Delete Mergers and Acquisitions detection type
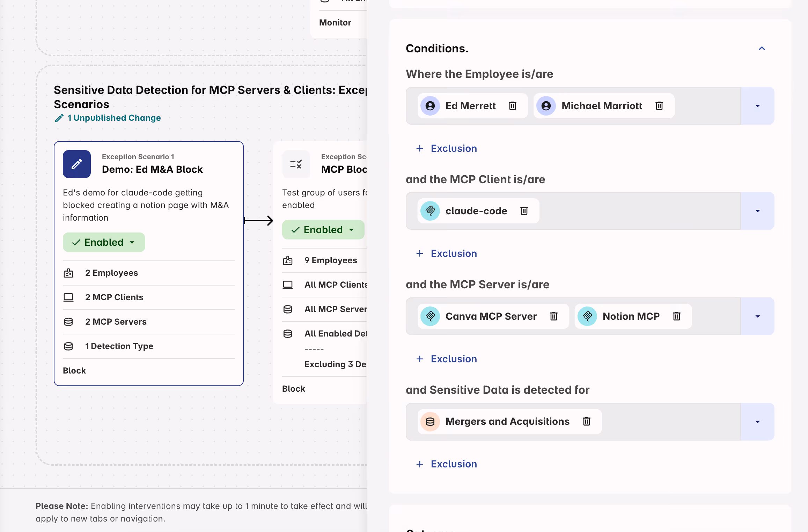 pos(586,421)
